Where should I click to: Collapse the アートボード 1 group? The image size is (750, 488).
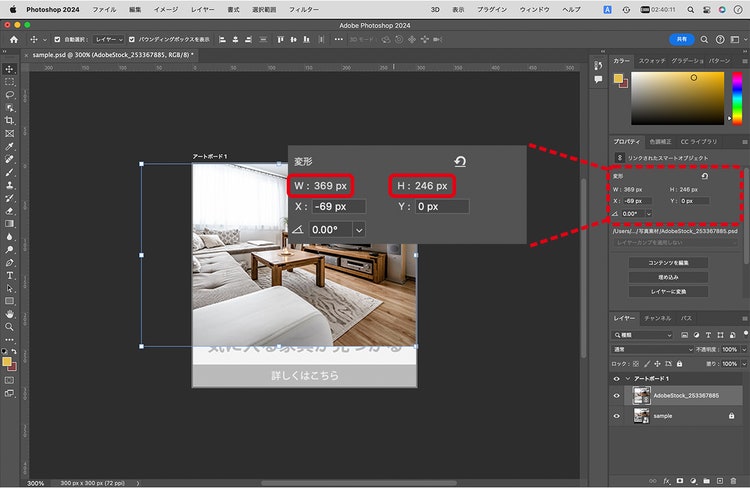click(628, 379)
